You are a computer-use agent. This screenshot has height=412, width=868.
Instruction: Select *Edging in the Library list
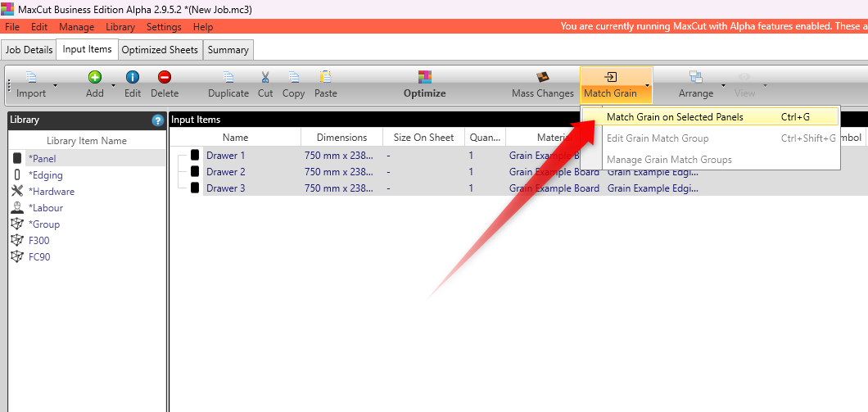tap(45, 175)
